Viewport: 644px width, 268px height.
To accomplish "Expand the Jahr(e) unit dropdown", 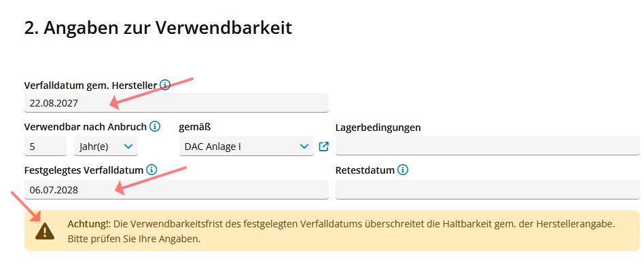I will [x=106, y=147].
